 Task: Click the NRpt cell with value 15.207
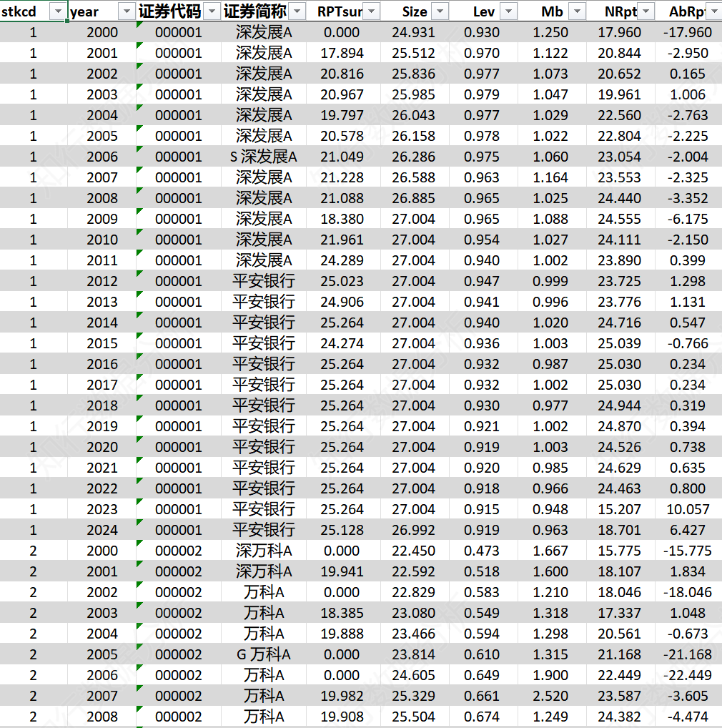tap(619, 509)
